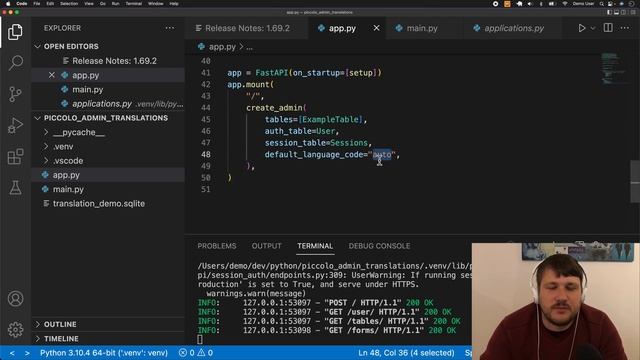Close app.py in Open Editors list
The height and width of the screenshot is (360, 640).
click(x=51, y=75)
